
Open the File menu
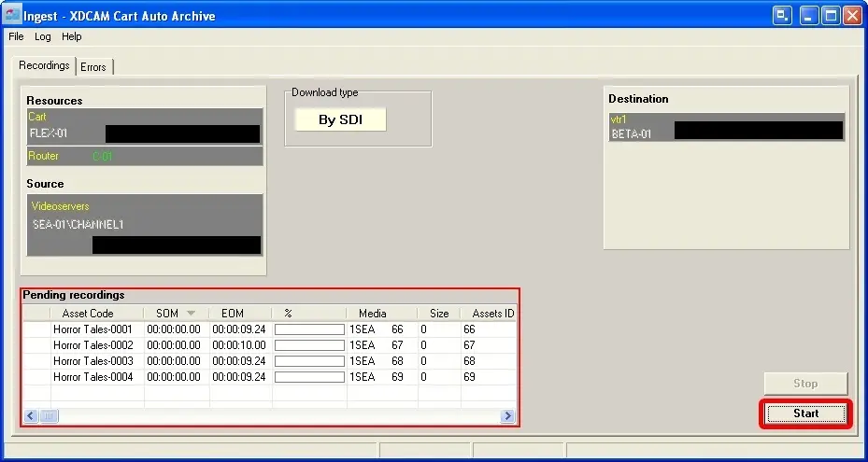[16, 36]
